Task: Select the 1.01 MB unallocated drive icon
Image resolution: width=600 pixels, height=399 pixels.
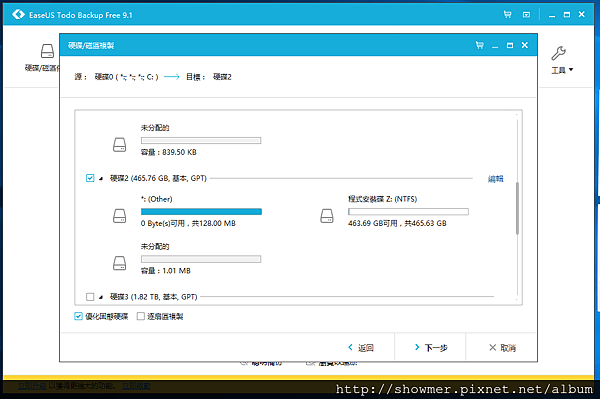Action: pos(119,263)
